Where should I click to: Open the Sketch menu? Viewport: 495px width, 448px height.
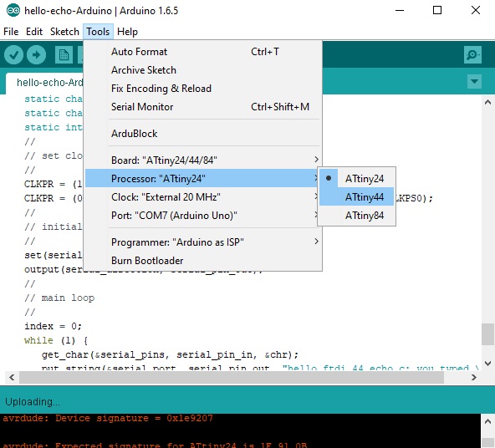pos(64,32)
